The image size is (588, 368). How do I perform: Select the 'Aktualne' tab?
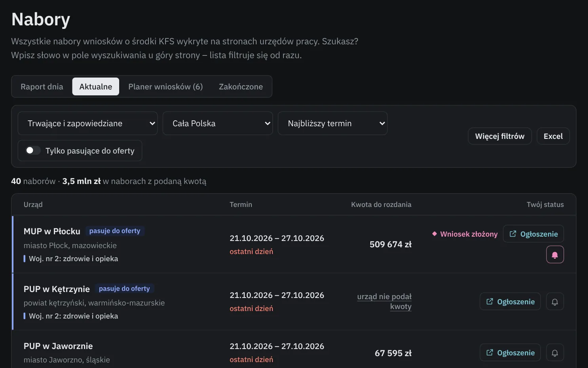pos(96,87)
